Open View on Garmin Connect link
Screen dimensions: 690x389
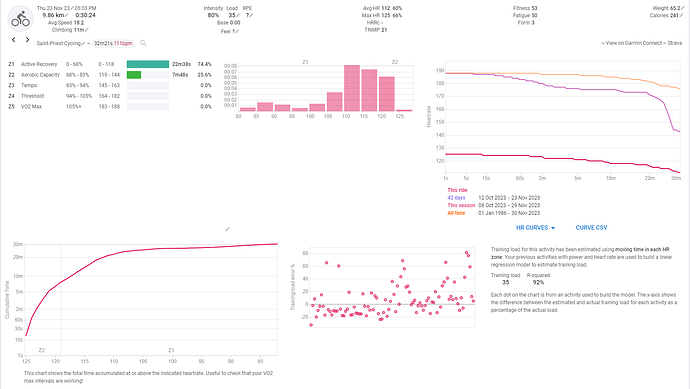point(634,43)
